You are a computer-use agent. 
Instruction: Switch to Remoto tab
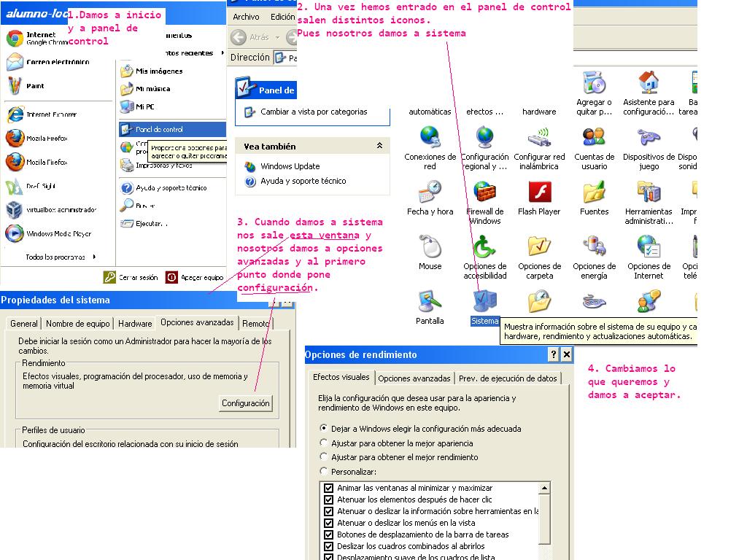tap(255, 323)
